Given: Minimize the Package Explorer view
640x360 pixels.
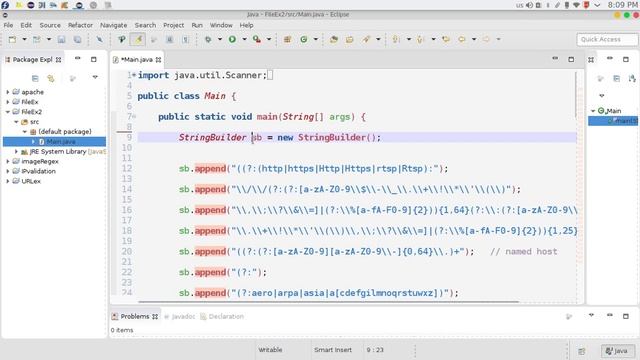Looking at the screenshot, I should click(78, 59).
